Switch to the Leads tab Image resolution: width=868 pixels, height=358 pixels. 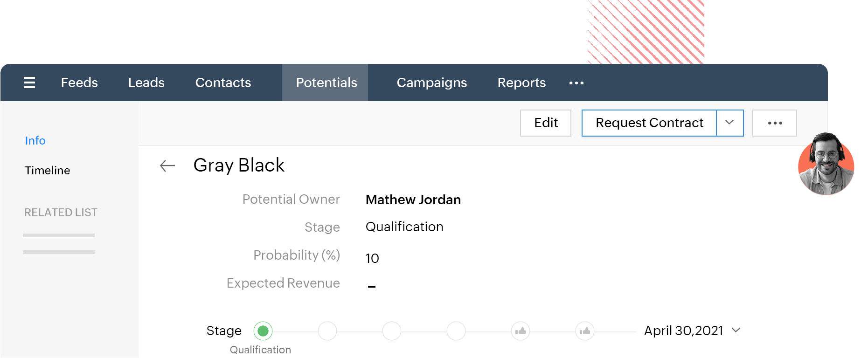point(146,83)
